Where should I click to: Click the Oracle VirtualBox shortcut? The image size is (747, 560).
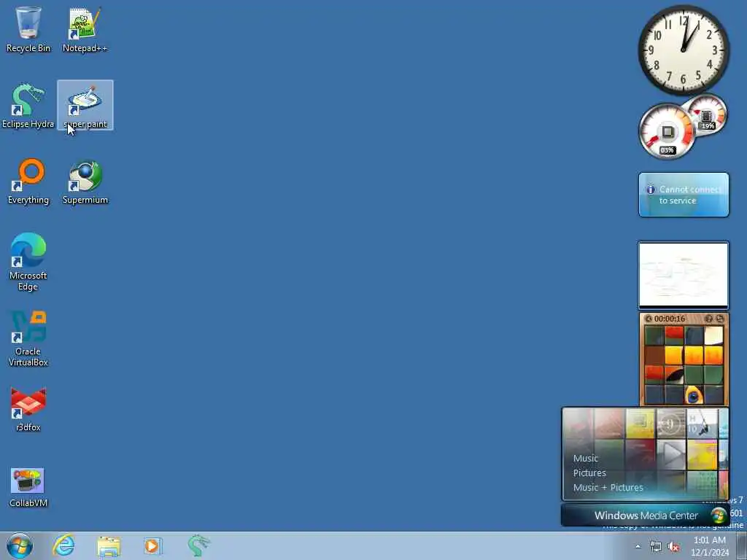coord(28,338)
